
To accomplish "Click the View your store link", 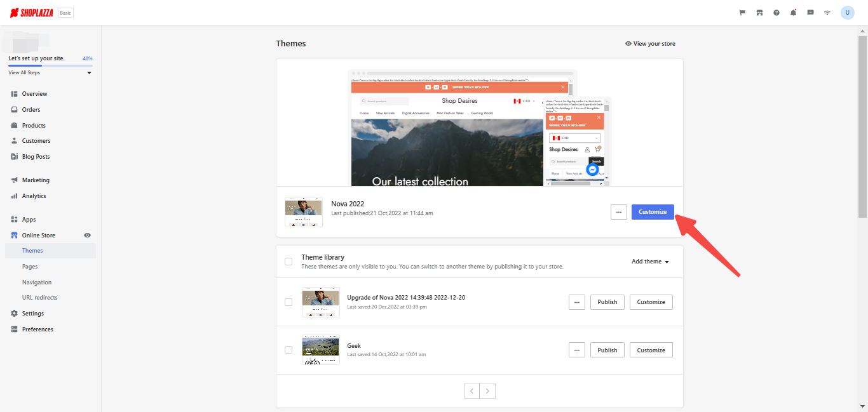I will coord(650,44).
